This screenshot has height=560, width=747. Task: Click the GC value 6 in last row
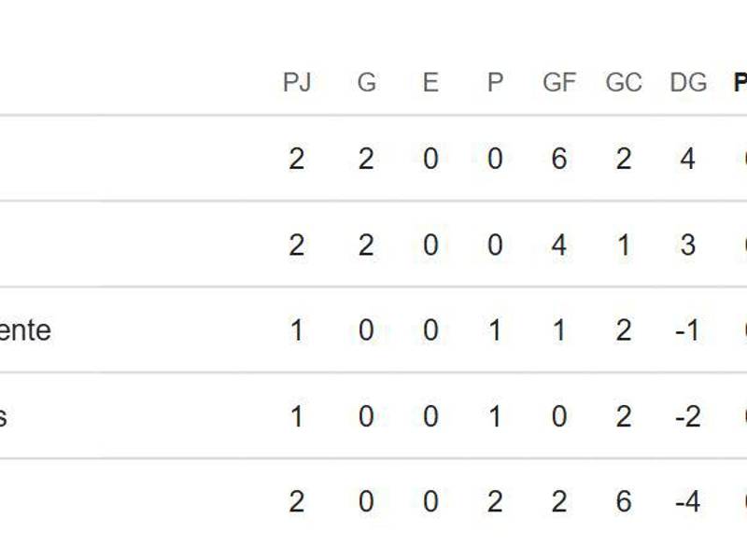(x=624, y=502)
